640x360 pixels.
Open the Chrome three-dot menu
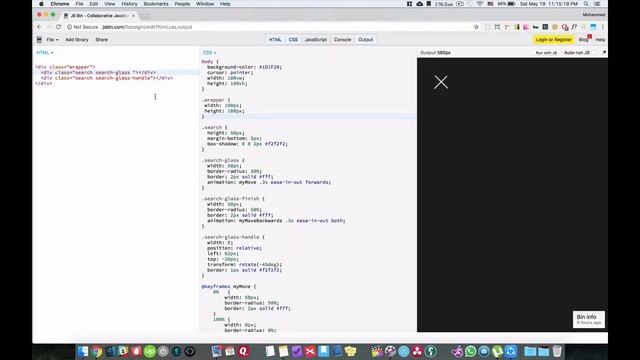(x=602, y=27)
